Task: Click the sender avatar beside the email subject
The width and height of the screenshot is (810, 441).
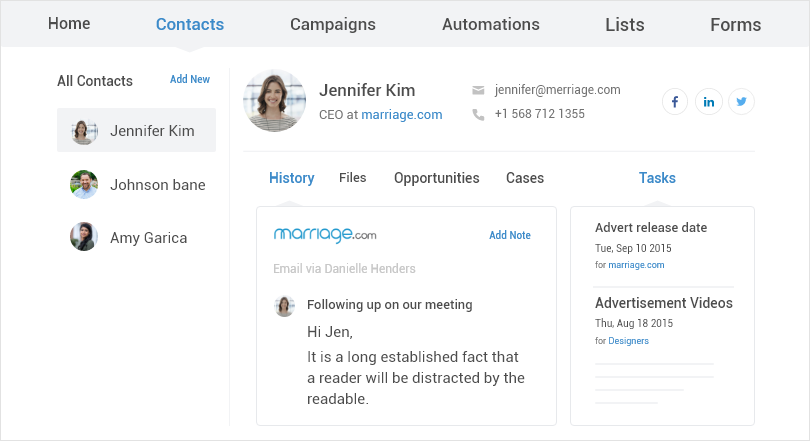Action: coord(284,306)
